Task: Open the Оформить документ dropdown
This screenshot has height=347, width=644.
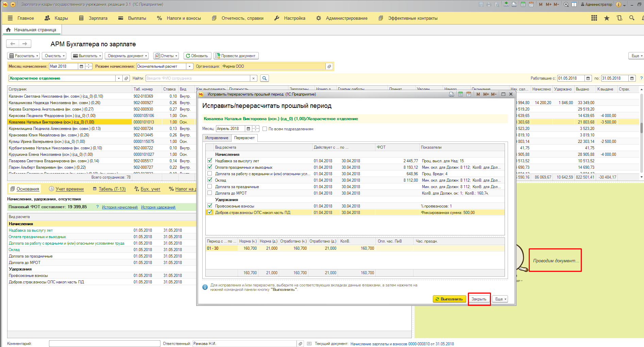Action: pos(127,56)
